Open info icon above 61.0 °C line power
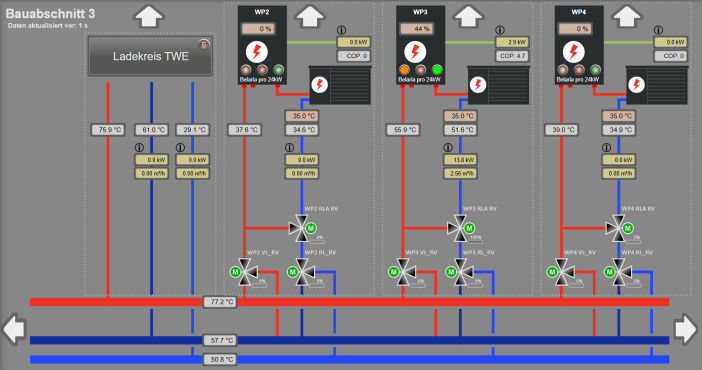Image resolution: width=702 pixels, height=370 pixels. coord(139,147)
